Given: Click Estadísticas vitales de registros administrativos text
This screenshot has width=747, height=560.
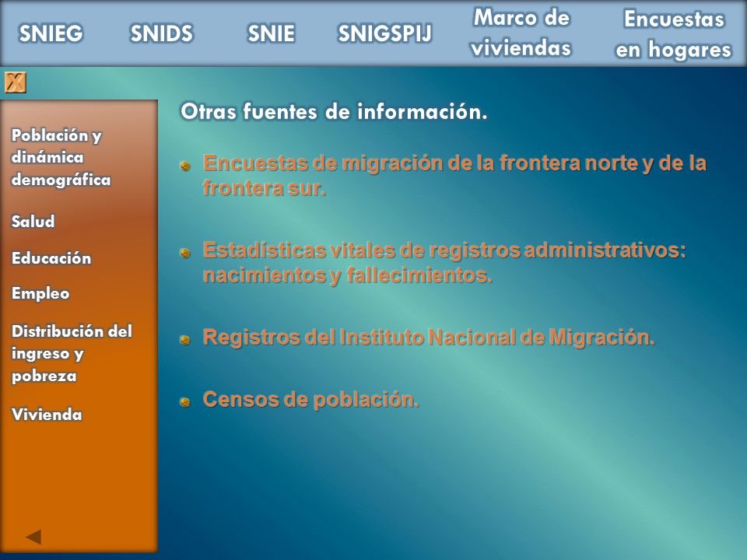Looking at the screenshot, I should coord(444,262).
